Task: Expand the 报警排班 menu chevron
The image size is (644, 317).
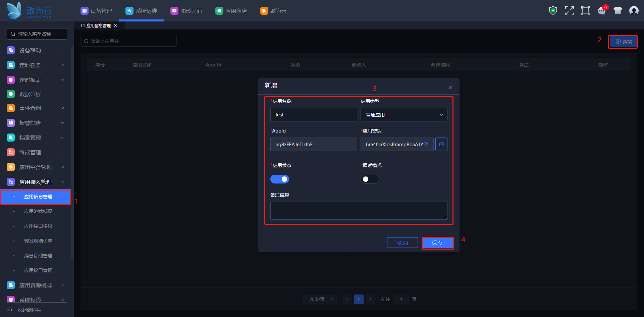Action: coord(62,123)
